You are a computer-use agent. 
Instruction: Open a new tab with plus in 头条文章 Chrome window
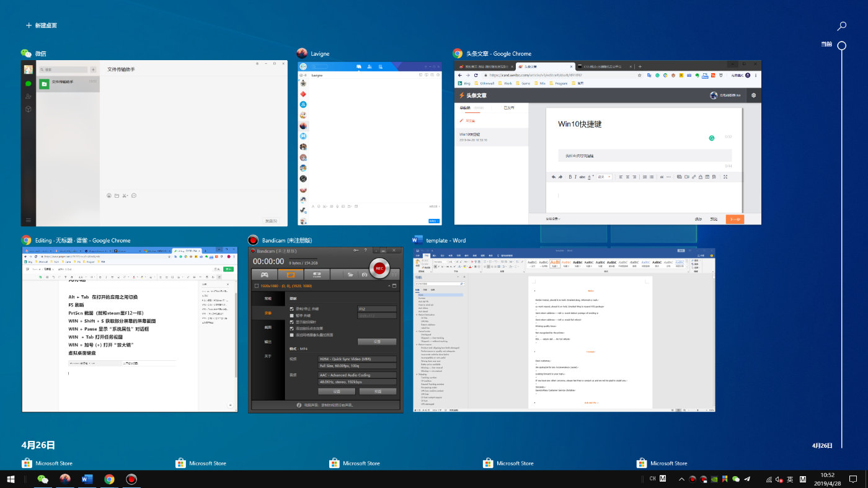pos(640,66)
